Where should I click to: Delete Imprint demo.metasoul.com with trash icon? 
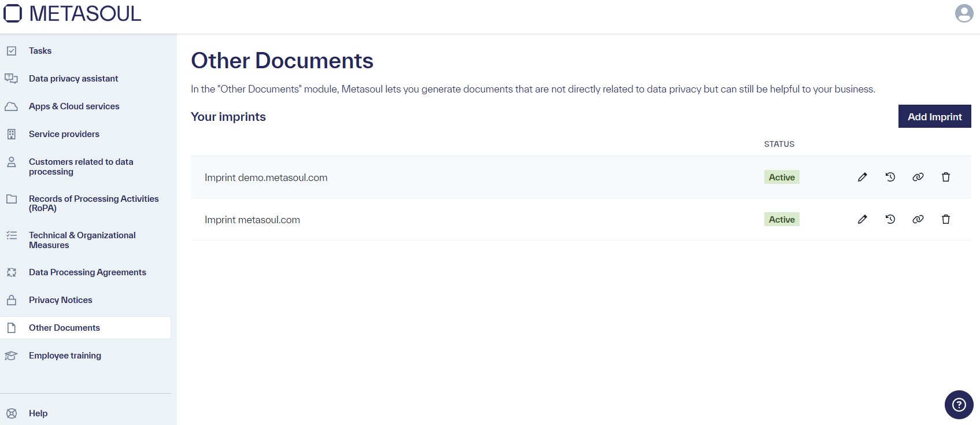coord(946,177)
